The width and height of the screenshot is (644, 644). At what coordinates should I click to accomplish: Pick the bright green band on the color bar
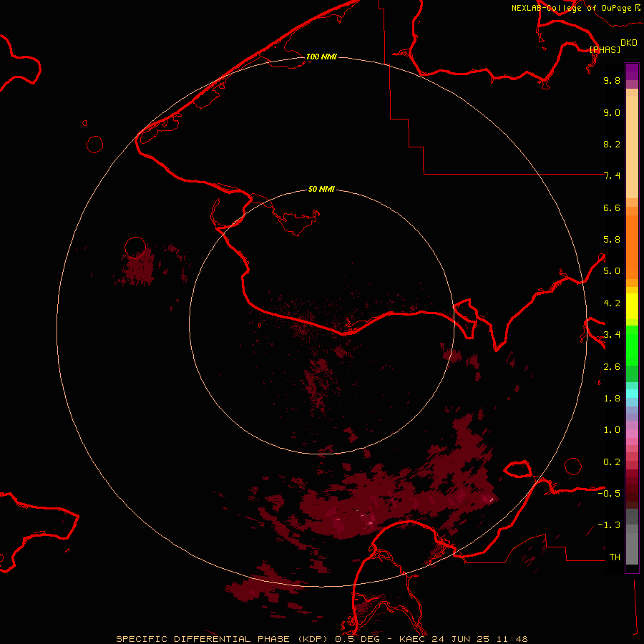[632, 345]
